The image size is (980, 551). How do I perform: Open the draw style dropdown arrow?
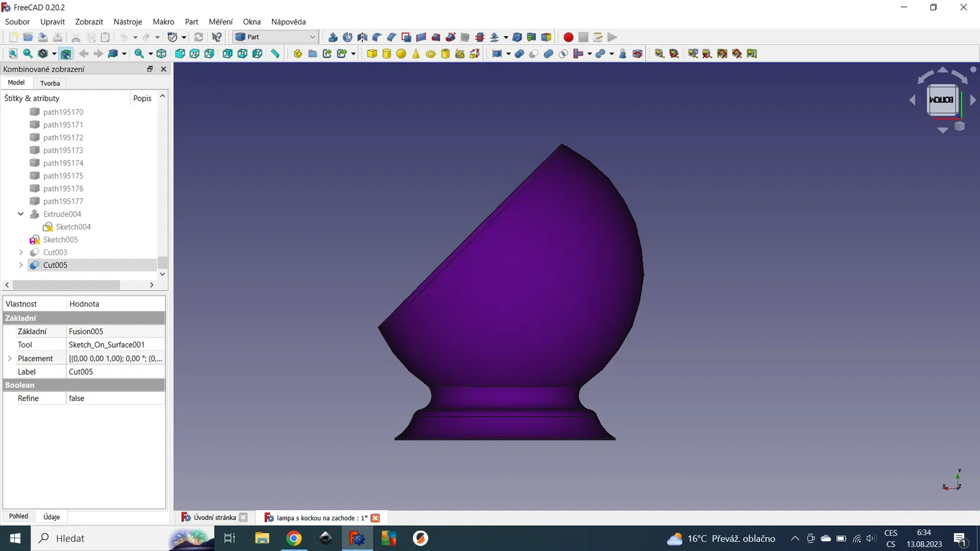tap(54, 54)
